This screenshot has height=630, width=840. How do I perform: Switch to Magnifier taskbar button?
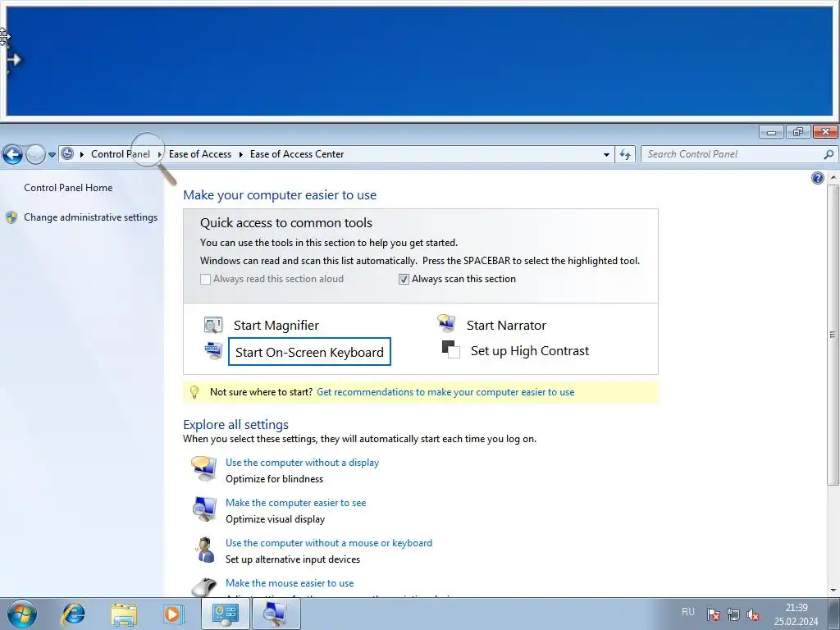[276, 614]
